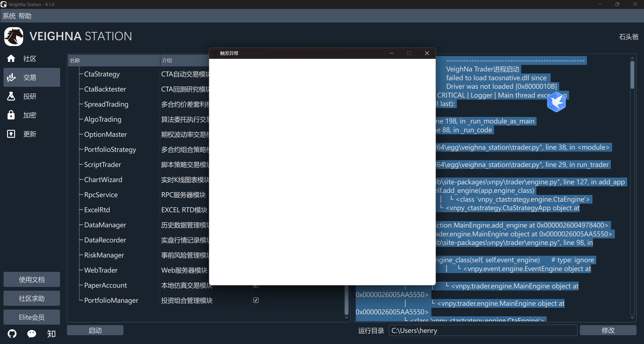Click the 启动 launch button
The width and height of the screenshot is (644, 344).
click(95, 330)
